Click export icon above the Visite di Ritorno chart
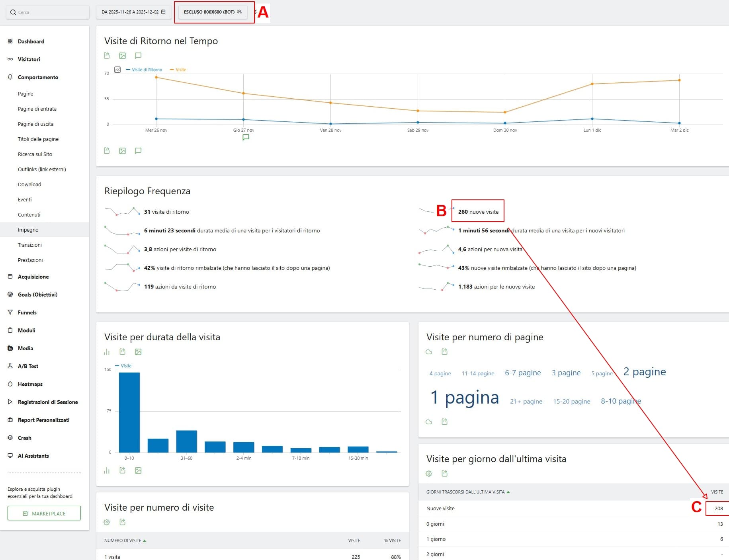The image size is (729, 560). (x=107, y=56)
